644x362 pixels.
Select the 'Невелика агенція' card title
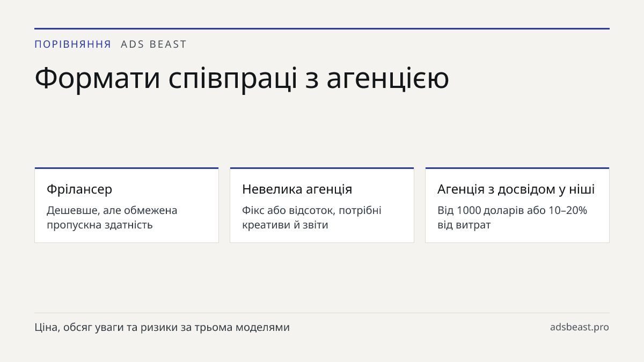click(297, 189)
